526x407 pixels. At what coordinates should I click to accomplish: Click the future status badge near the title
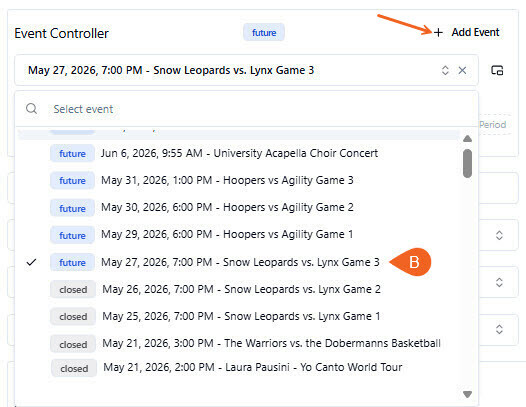click(264, 33)
